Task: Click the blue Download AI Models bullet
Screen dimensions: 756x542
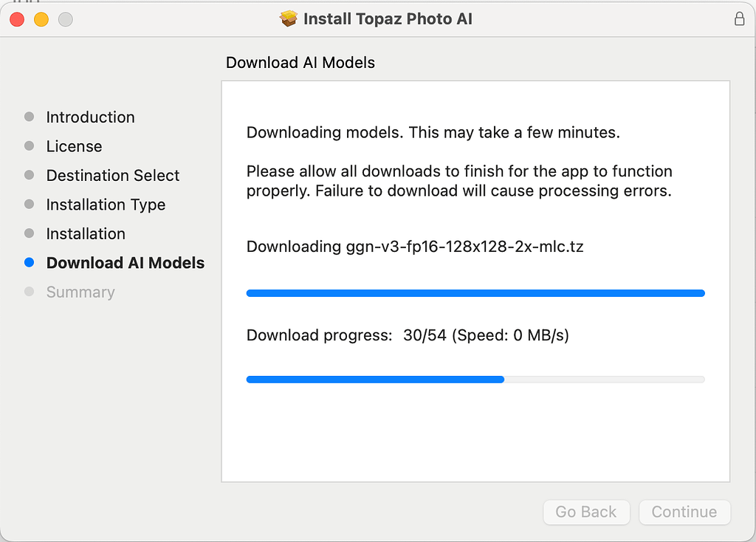Action: click(x=30, y=263)
